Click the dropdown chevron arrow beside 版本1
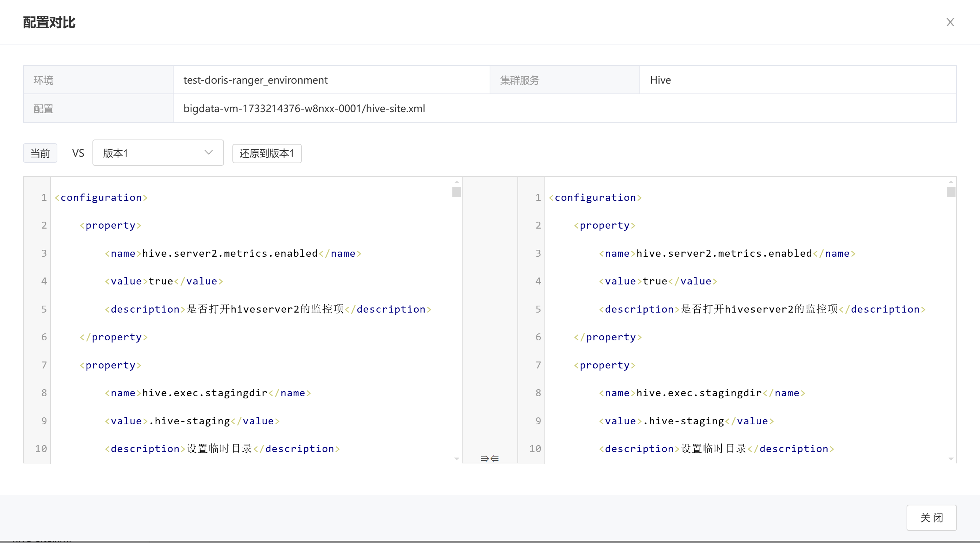 (x=209, y=153)
